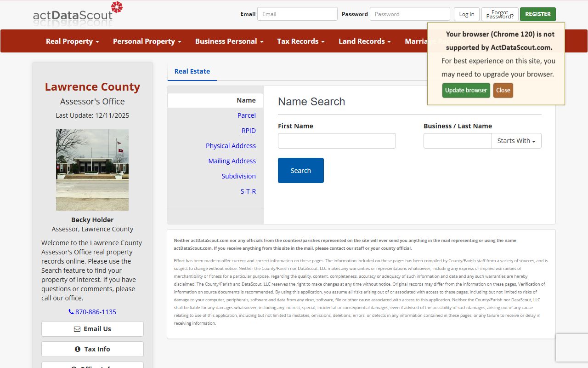Open the Land Records dropdown

coord(365,41)
